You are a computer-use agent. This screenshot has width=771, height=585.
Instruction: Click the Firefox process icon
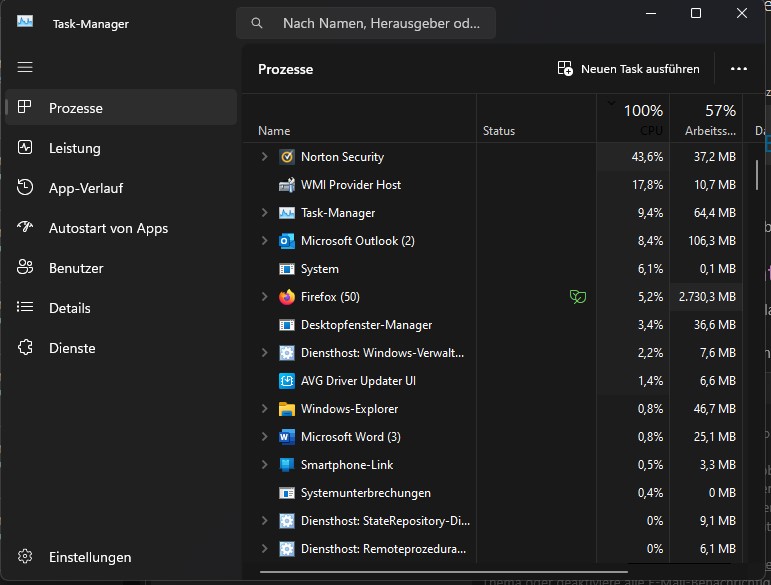[287, 297]
